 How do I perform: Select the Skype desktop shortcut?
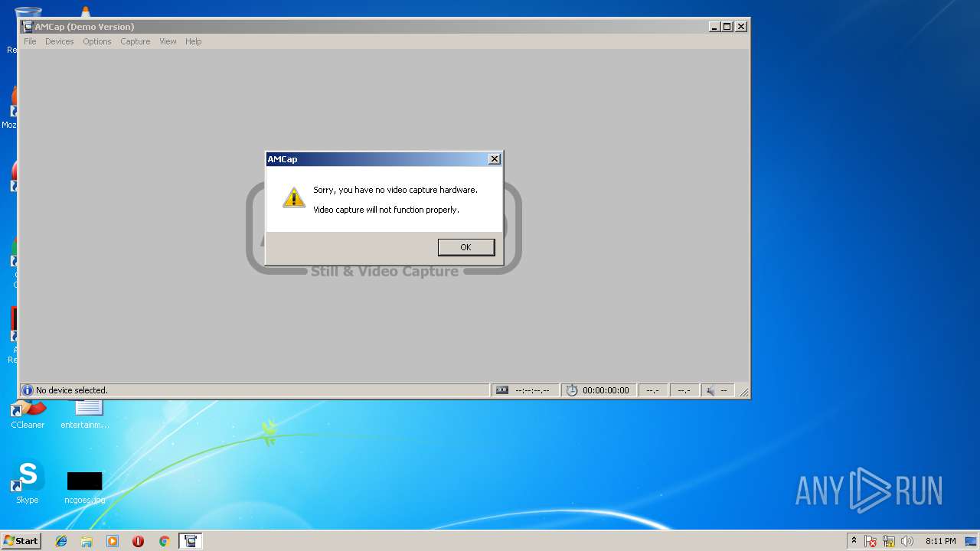[x=28, y=482]
